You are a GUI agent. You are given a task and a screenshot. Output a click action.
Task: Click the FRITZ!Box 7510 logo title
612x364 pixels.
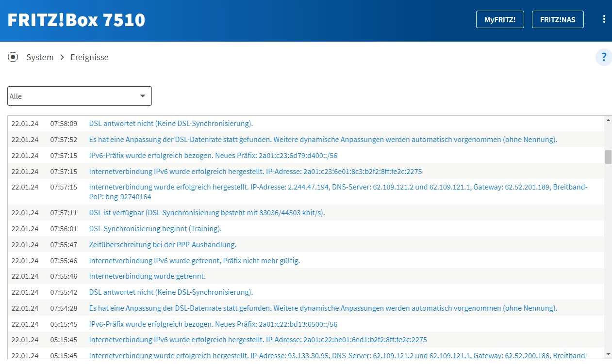click(76, 20)
